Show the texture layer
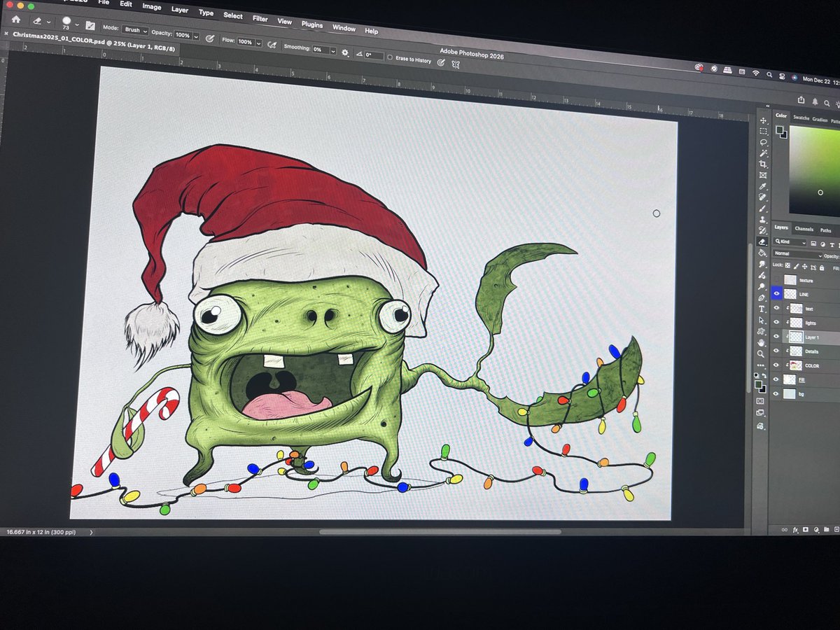The width and height of the screenshot is (840, 630). pyautogui.click(x=776, y=281)
